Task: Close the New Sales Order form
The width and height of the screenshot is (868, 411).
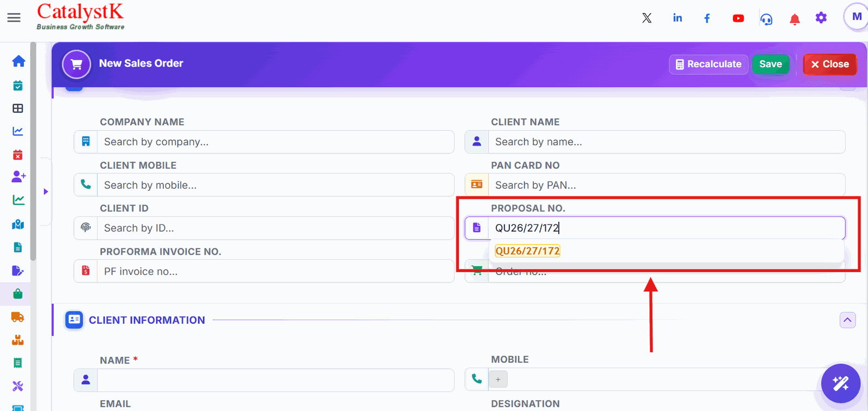Action: coord(829,64)
